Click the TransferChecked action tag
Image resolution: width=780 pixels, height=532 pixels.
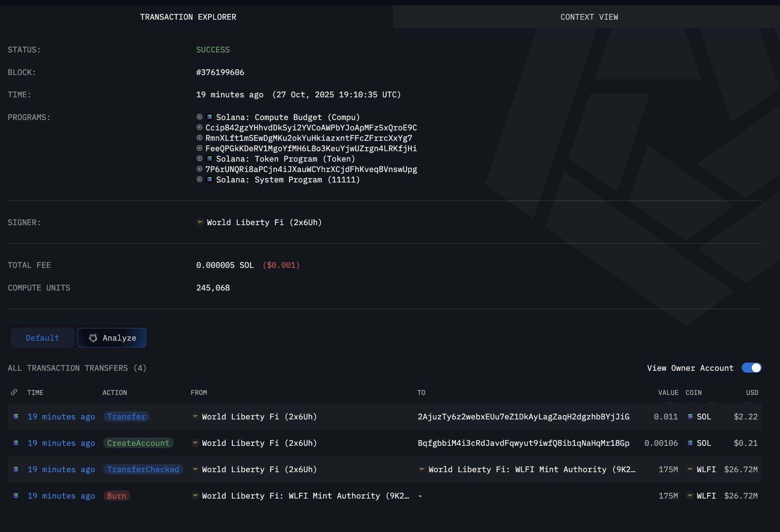[143, 470]
